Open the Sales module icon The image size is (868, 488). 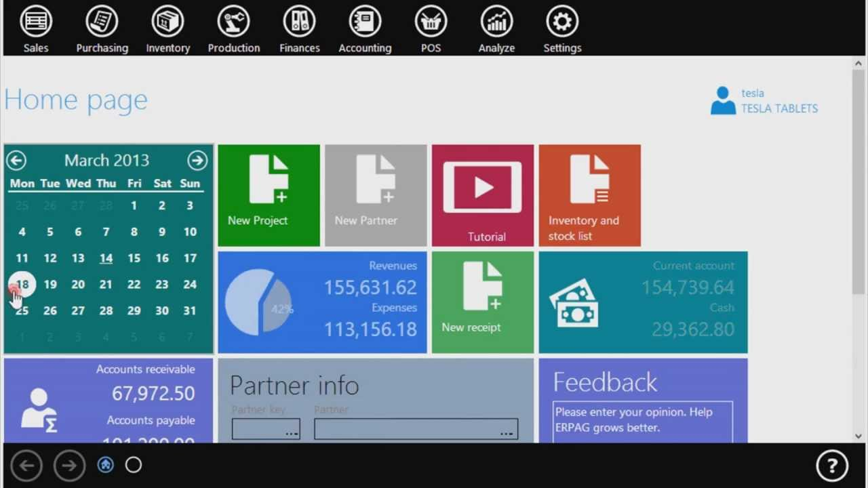[x=36, y=22]
